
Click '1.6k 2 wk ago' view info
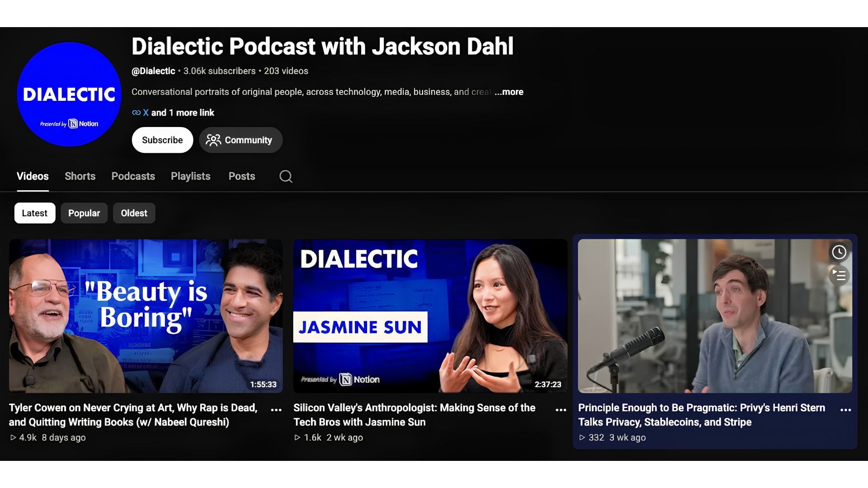point(329,437)
